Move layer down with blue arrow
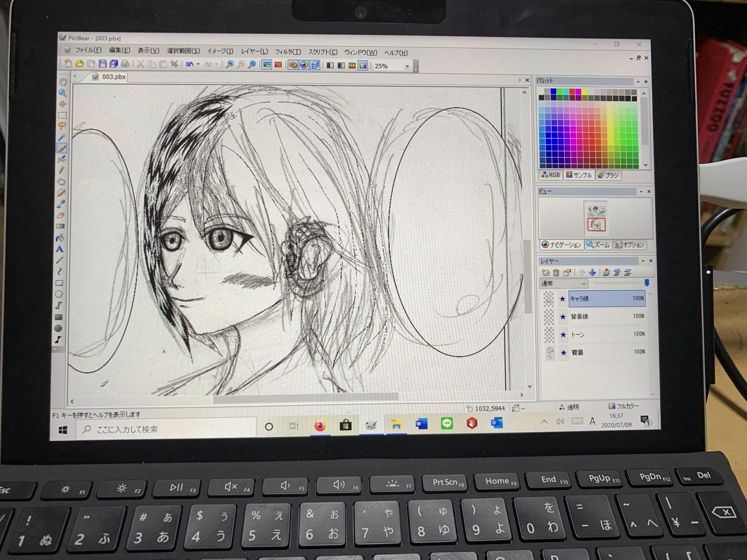This screenshot has height=560, width=747. [592, 272]
